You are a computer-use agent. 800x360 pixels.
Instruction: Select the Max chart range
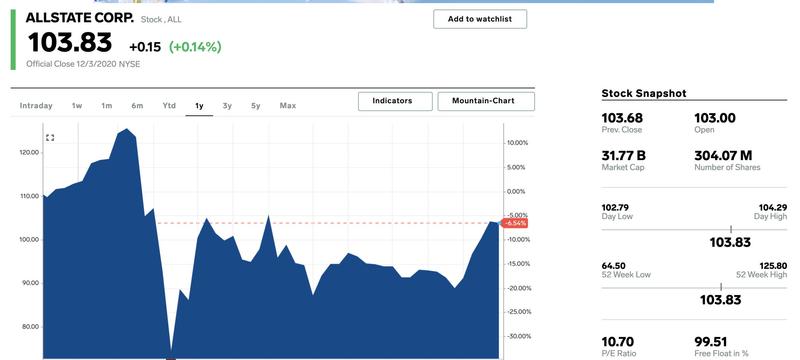288,106
